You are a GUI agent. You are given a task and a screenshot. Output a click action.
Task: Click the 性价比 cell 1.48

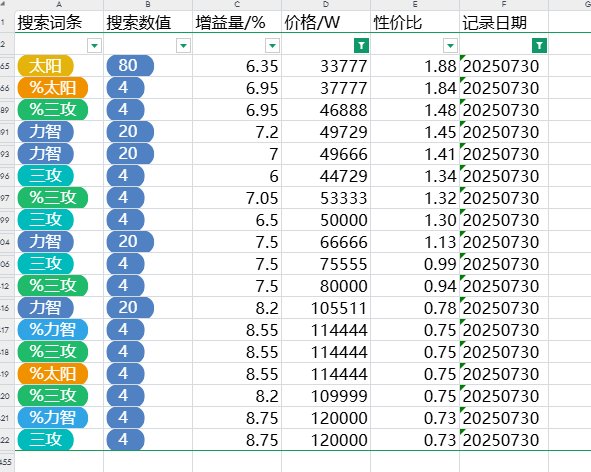tap(415, 110)
